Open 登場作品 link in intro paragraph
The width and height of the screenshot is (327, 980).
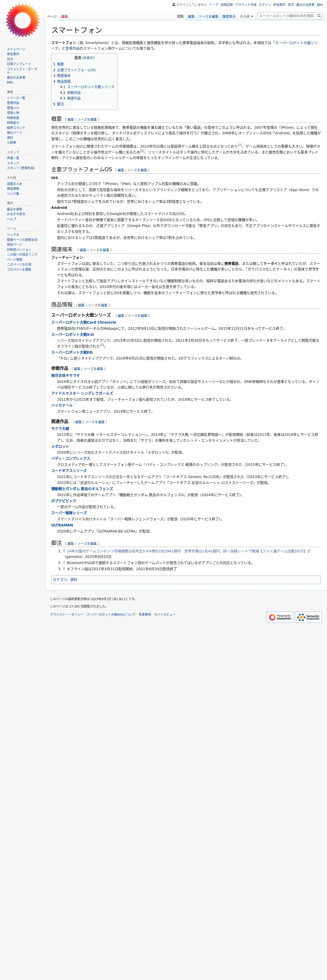coord(73,48)
